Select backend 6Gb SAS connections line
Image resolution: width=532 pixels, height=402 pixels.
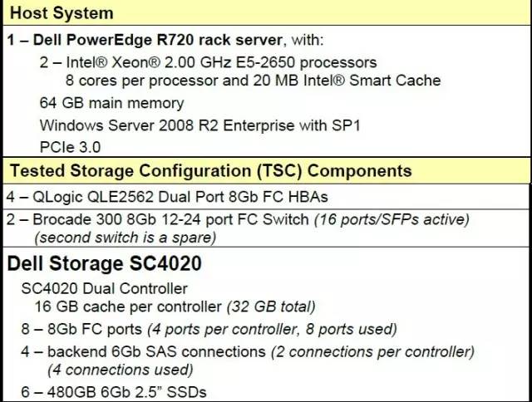[x=248, y=351]
